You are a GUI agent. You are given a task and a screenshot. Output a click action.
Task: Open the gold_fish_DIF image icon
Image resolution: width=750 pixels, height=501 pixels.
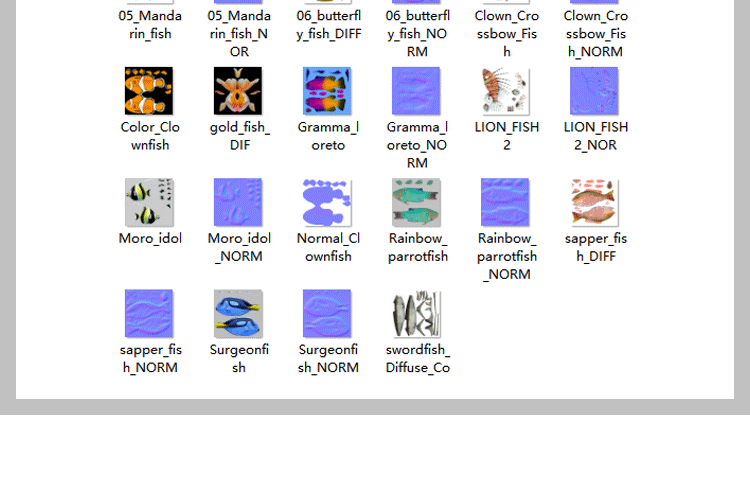(238, 91)
